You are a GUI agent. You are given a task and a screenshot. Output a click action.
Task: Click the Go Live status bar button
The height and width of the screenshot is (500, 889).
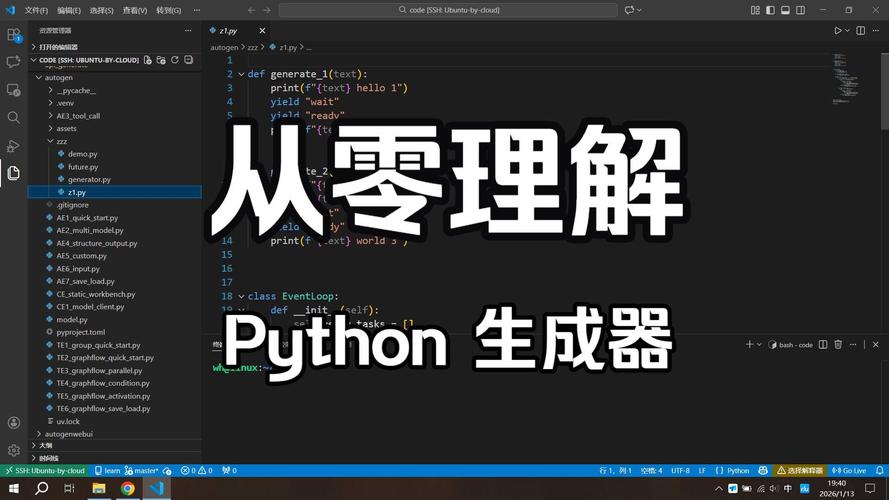point(849,471)
